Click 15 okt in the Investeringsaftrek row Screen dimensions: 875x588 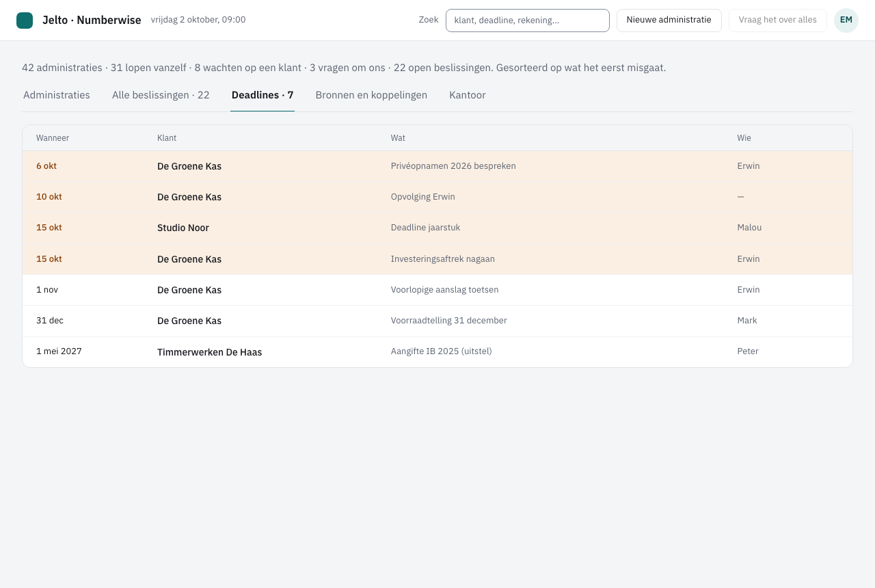pyautogui.click(x=49, y=259)
